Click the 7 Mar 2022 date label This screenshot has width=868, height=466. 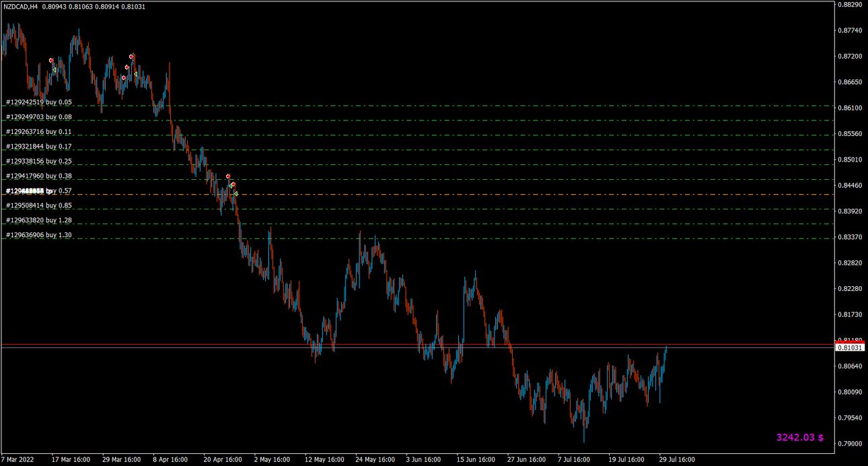[x=17, y=460]
